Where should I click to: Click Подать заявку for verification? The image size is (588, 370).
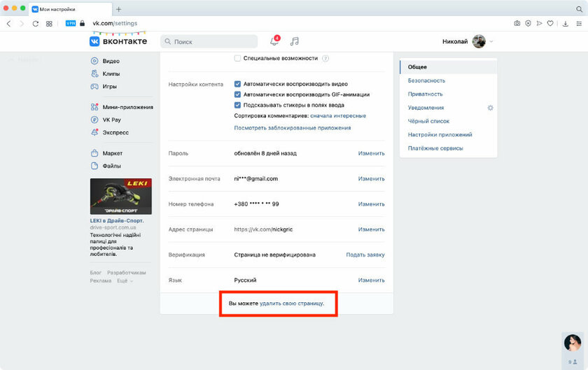[x=365, y=255]
